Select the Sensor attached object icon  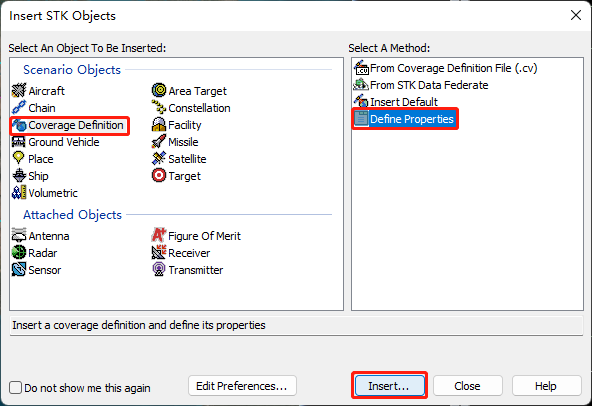click(x=19, y=270)
